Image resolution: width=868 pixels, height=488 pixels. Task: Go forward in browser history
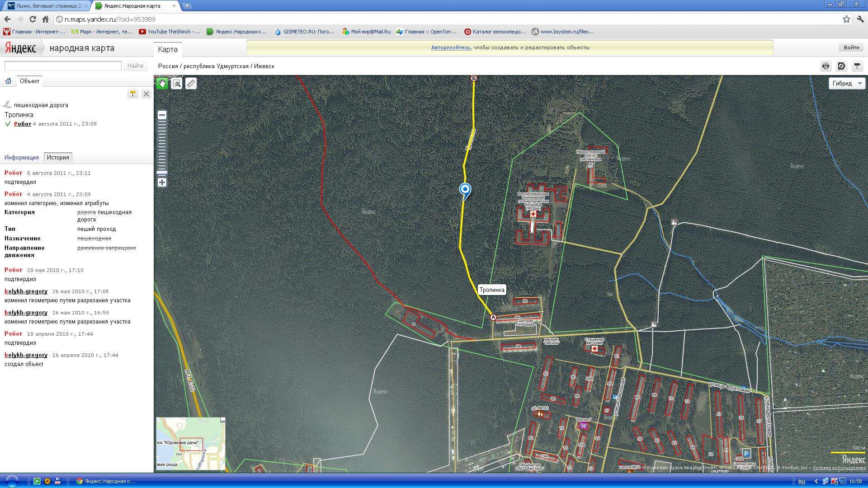[20, 19]
